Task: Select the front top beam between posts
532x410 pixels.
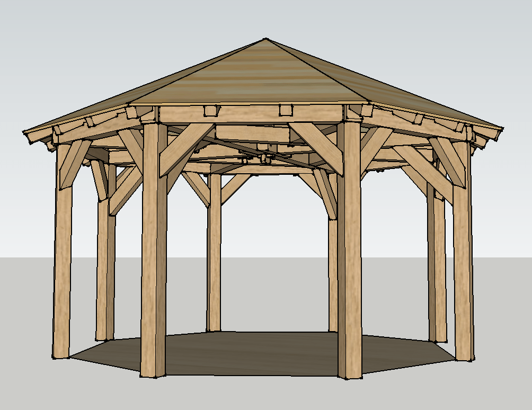Action: tap(251, 114)
